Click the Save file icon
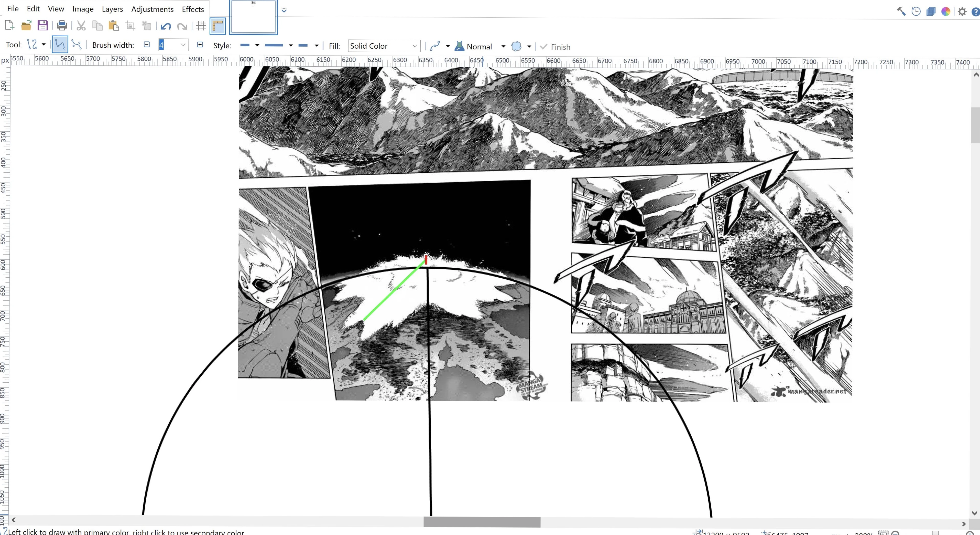Screen dimensions: 980x535 [x=42, y=26]
